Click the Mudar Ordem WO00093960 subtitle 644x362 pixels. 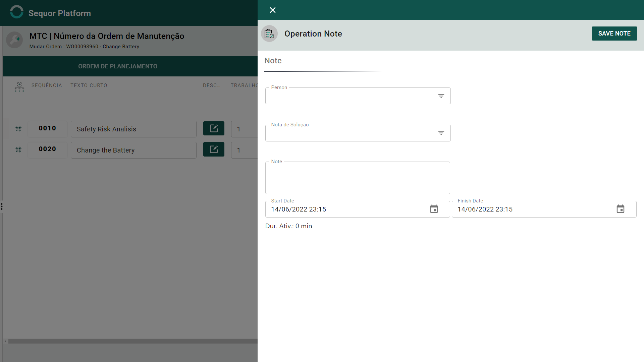[84, 47]
